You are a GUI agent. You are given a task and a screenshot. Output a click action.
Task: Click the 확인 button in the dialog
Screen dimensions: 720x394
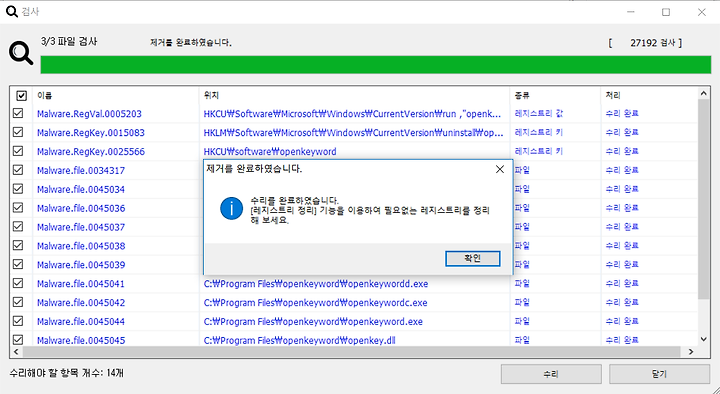pos(472,258)
